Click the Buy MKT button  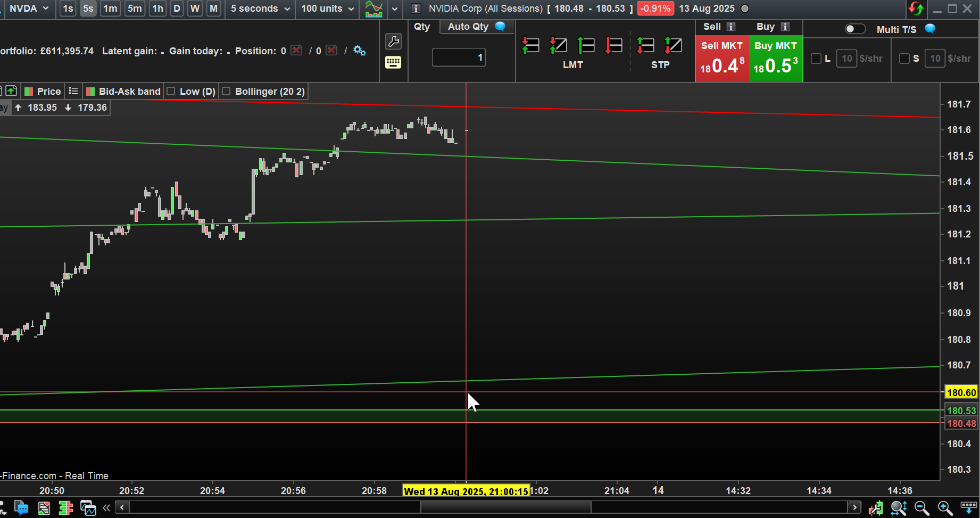pos(776,59)
